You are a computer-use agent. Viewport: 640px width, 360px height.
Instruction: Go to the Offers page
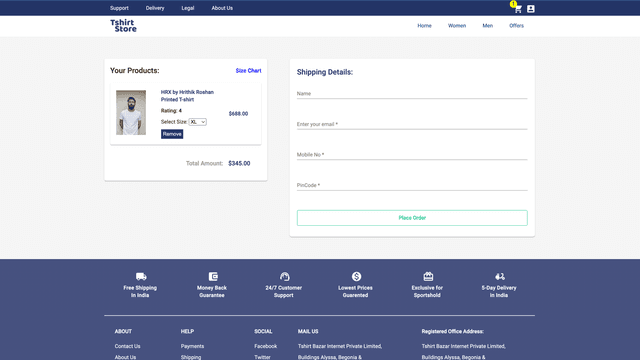point(516,26)
